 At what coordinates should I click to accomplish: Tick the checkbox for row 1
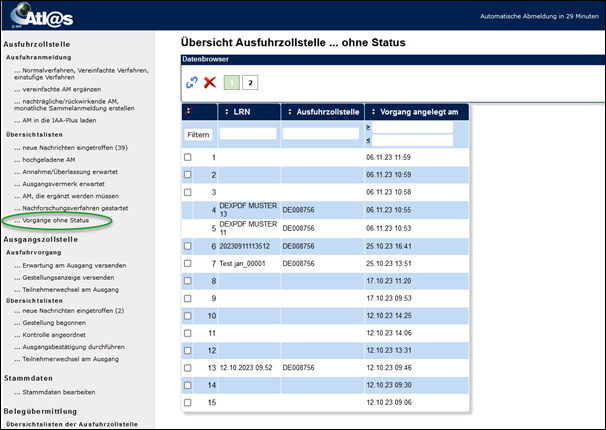pos(188,158)
